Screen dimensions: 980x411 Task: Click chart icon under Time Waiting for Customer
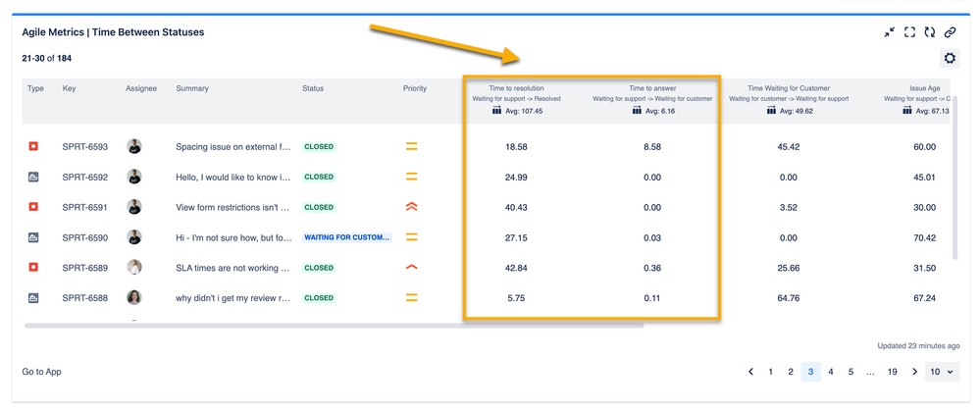coord(772,111)
